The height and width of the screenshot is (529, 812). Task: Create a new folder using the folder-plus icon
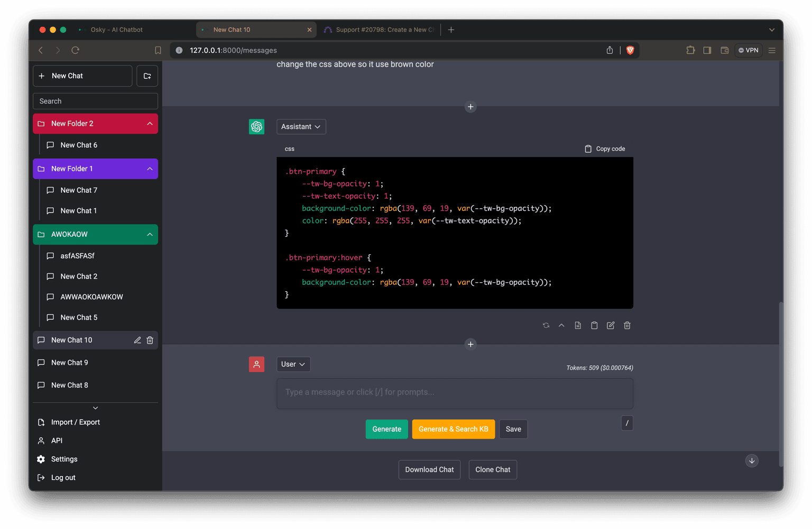[x=147, y=76]
